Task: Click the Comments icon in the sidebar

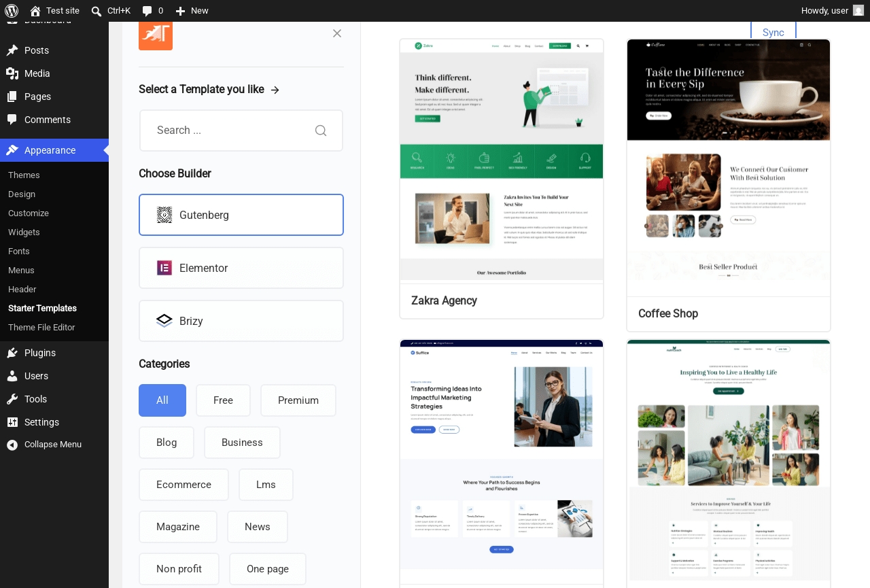Action: click(12, 120)
